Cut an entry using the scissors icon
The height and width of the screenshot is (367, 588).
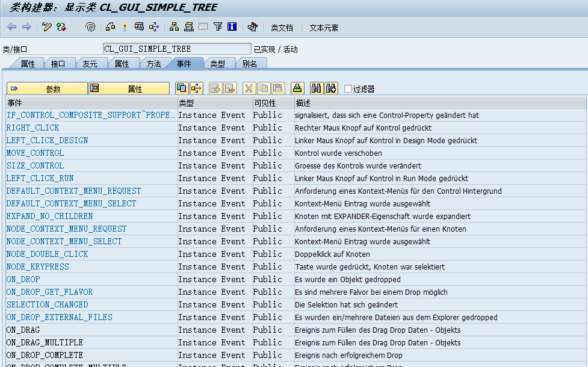(x=249, y=87)
